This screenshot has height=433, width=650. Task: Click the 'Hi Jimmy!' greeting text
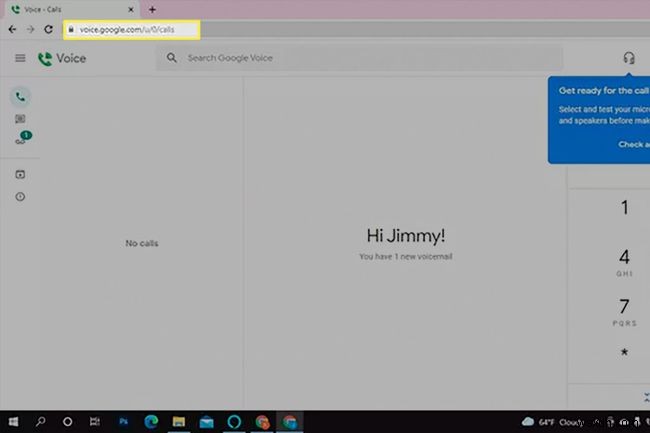[406, 236]
